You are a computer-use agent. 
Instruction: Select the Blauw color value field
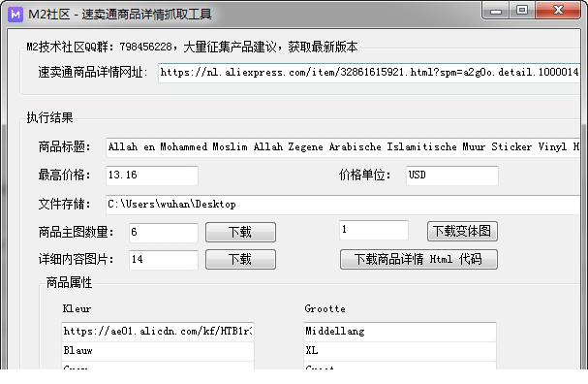pyautogui.click(x=158, y=351)
